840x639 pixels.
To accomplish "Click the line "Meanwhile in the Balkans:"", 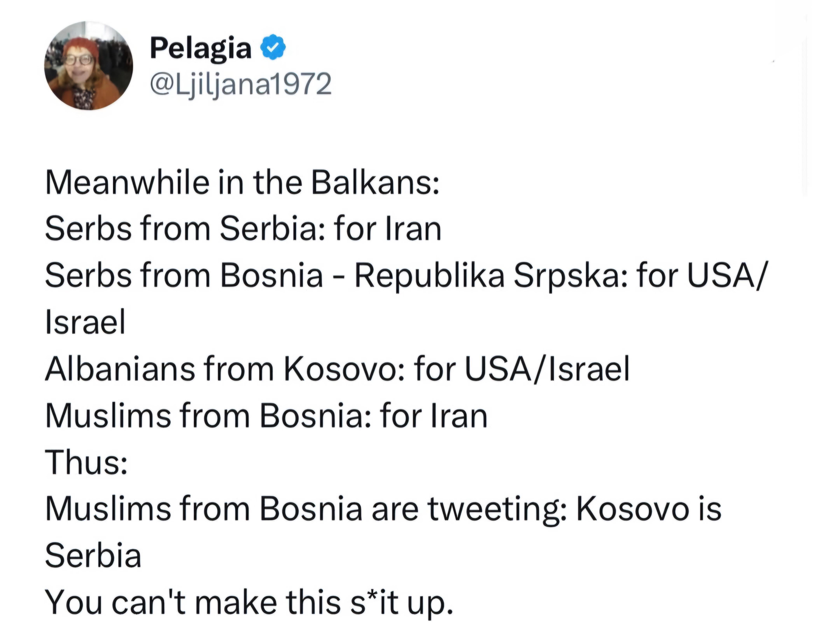I will [x=242, y=183].
